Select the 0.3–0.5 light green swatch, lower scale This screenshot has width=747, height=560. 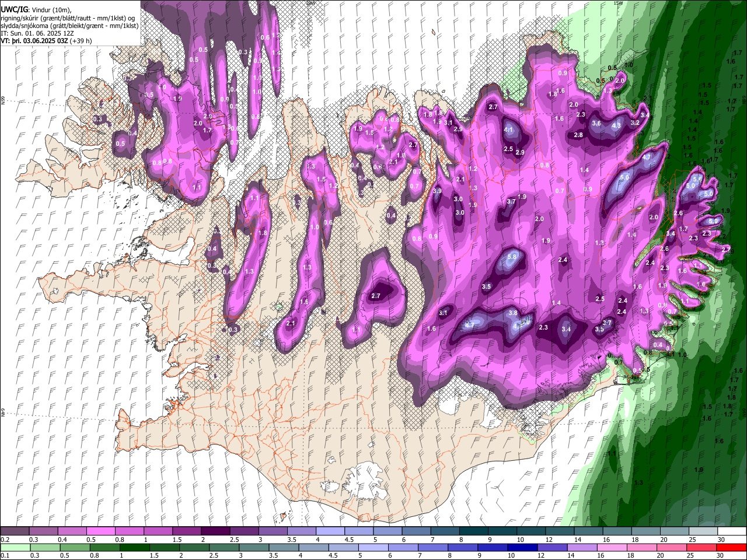coord(45,548)
